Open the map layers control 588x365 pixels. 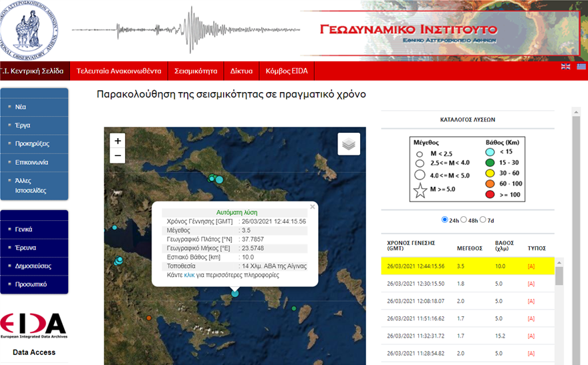[349, 143]
